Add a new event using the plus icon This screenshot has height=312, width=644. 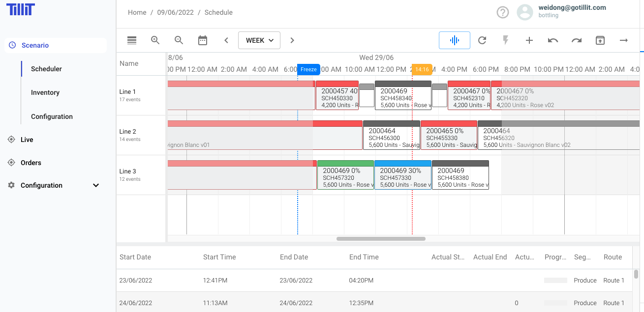(529, 40)
